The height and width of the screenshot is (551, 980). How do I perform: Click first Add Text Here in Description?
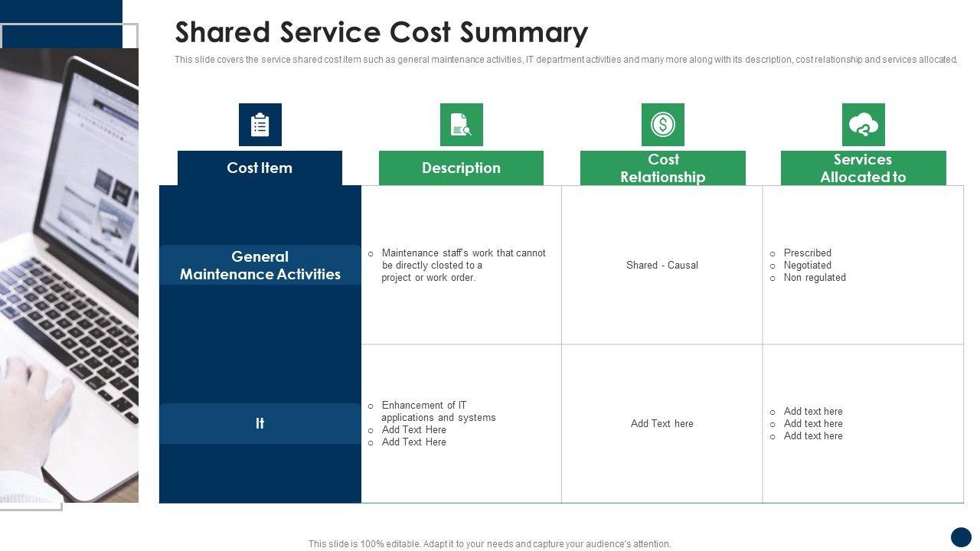tap(414, 429)
